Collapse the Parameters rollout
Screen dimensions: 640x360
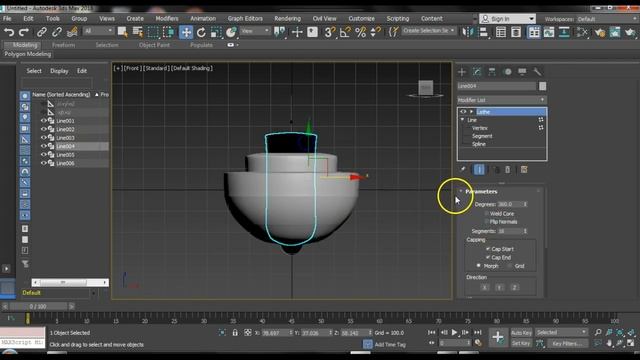461,191
